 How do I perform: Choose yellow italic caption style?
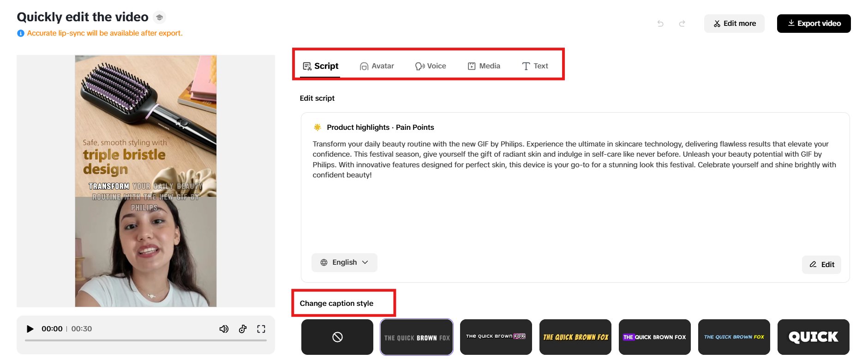pyautogui.click(x=575, y=337)
